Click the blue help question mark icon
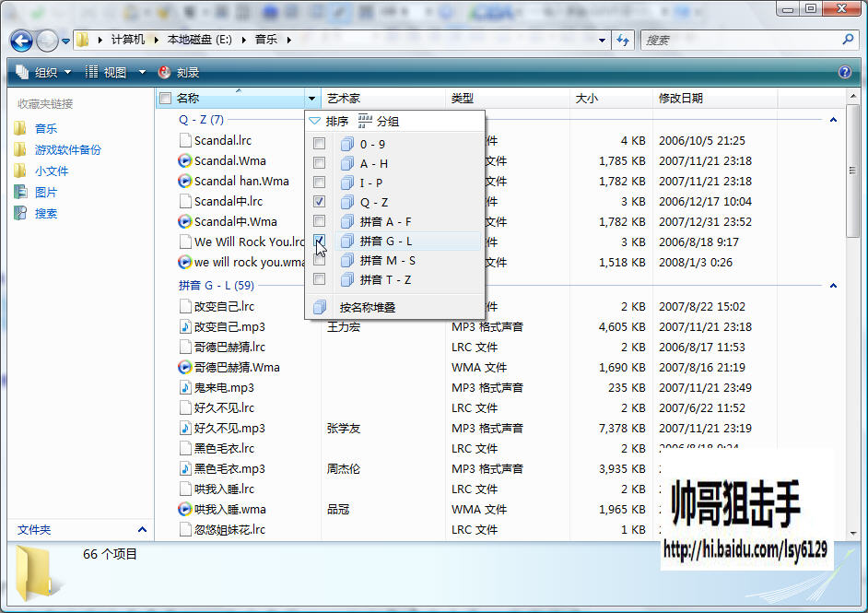868x613 pixels. [x=845, y=72]
